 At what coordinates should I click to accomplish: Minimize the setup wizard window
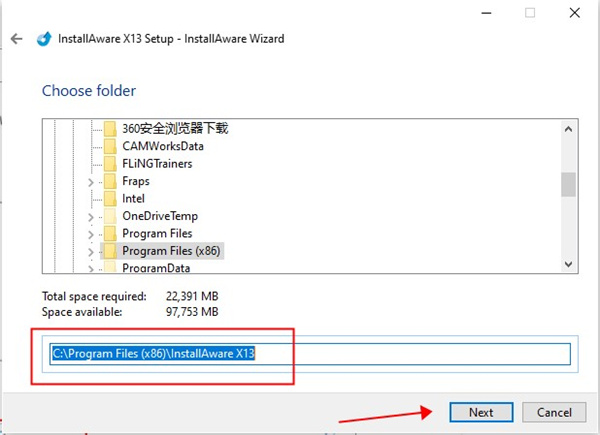coord(486,13)
